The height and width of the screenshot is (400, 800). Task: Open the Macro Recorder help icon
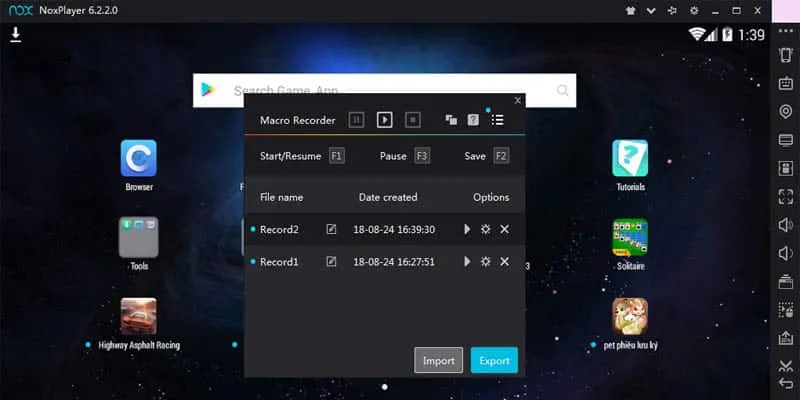point(473,120)
